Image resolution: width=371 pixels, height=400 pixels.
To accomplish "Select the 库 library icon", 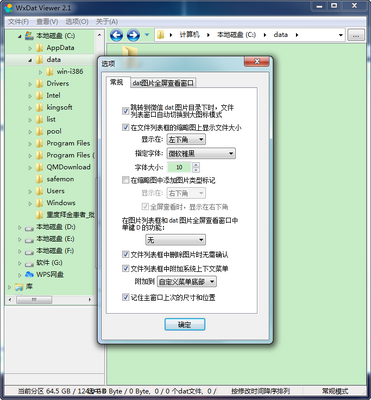I will tap(19, 287).
